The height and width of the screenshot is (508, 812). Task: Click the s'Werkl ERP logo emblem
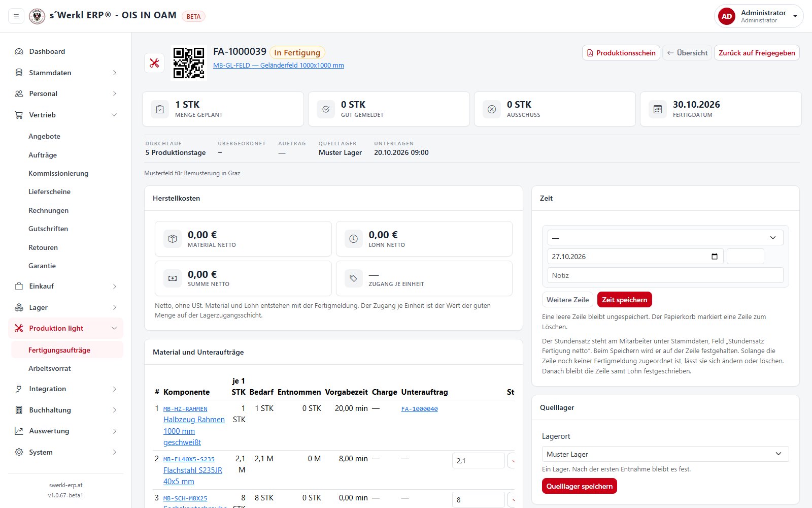[x=37, y=16]
